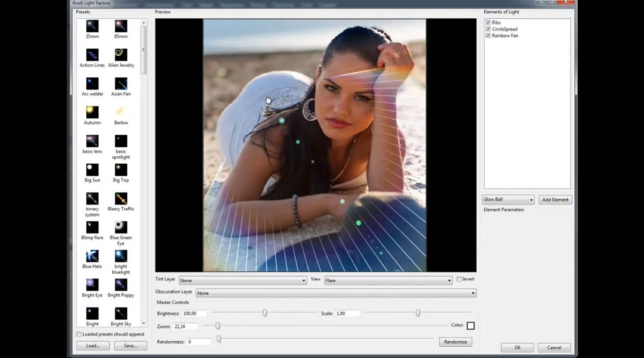This screenshot has height=358, width=644.
Task: Pick the Blue Green Eye preset
Action: 121,227
